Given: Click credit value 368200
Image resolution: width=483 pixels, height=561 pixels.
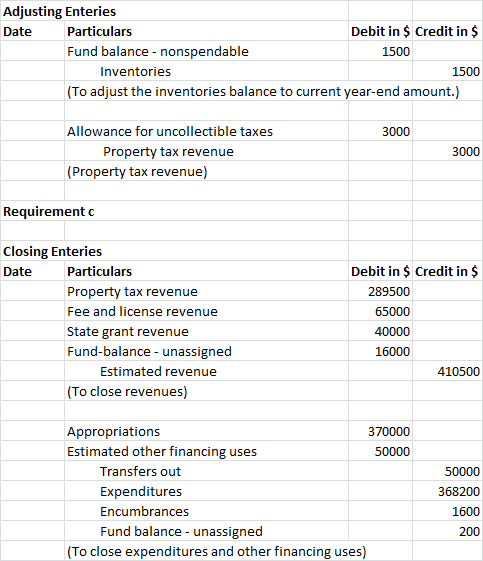Looking at the screenshot, I should [459, 492].
